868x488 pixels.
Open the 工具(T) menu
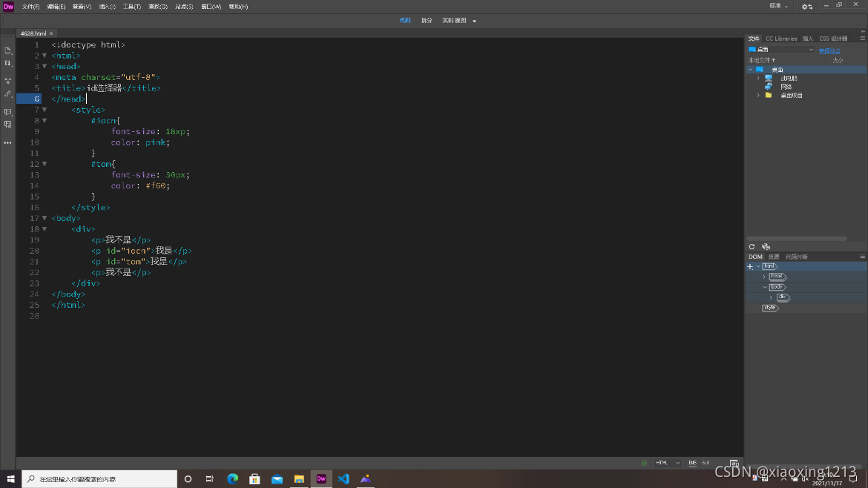[132, 7]
